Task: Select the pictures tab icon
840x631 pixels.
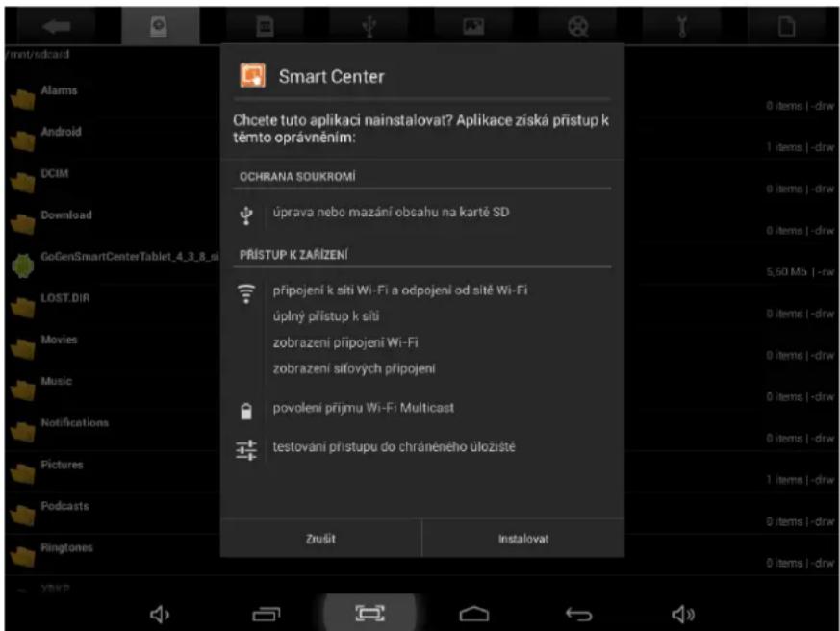Action: point(473,26)
